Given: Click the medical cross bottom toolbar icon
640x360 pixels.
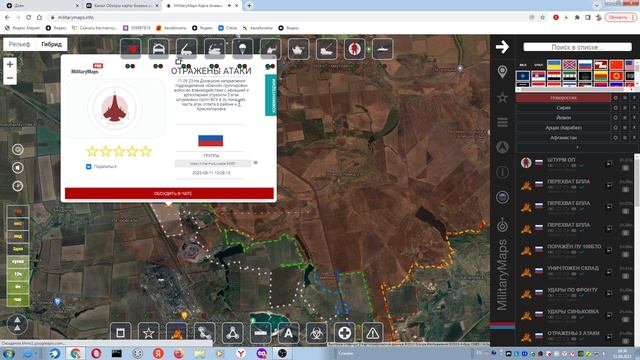Looking at the screenshot, I should click(x=344, y=333).
